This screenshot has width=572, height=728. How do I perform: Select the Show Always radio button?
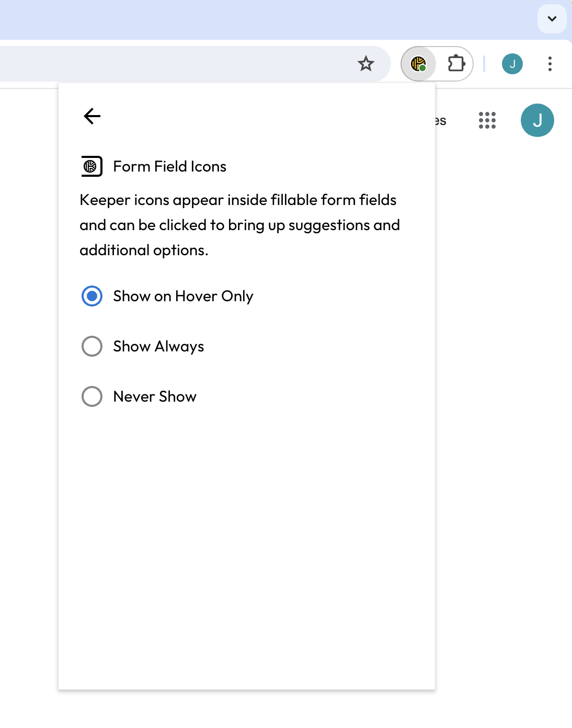tap(92, 346)
